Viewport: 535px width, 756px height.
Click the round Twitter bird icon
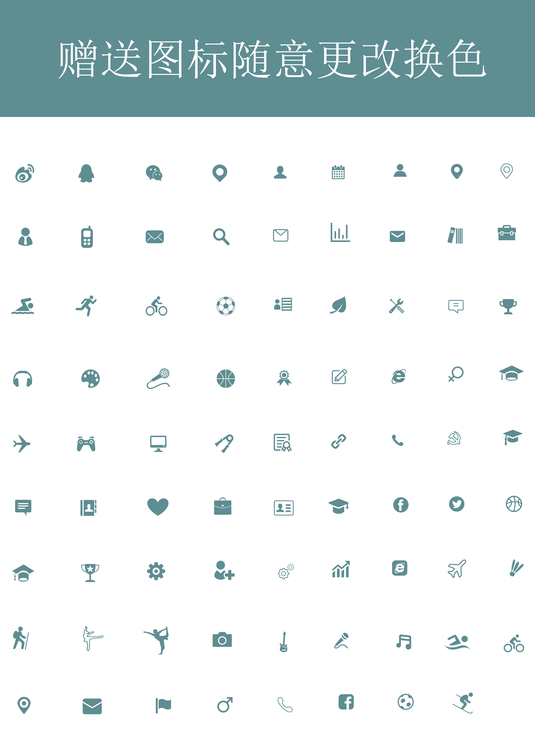457,504
